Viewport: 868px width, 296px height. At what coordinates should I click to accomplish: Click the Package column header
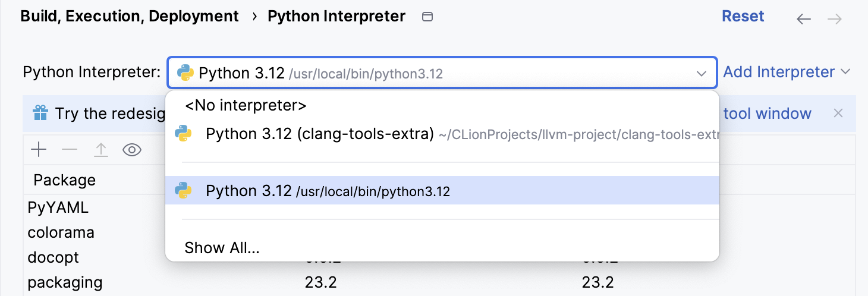click(x=64, y=180)
